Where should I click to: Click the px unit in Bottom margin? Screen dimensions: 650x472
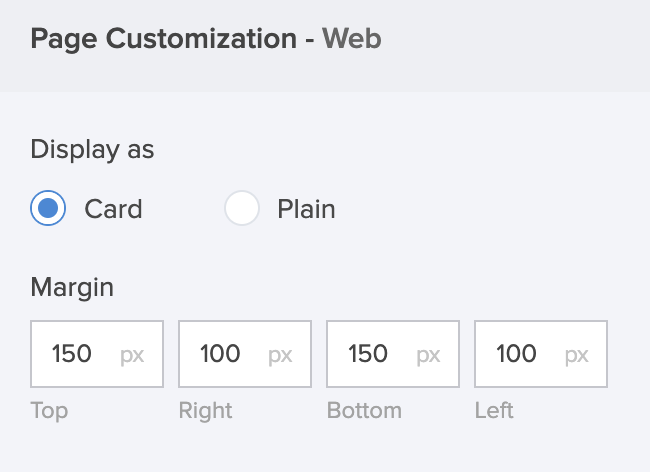(x=428, y=354)
